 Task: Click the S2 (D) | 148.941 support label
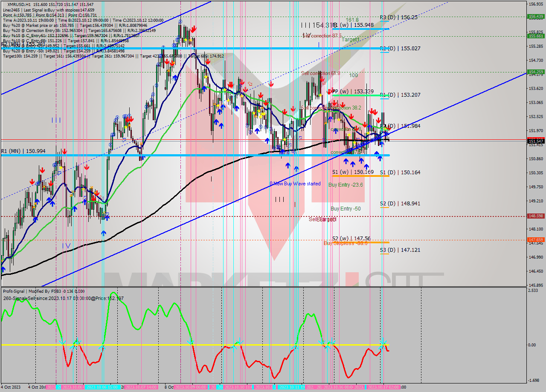400,204
